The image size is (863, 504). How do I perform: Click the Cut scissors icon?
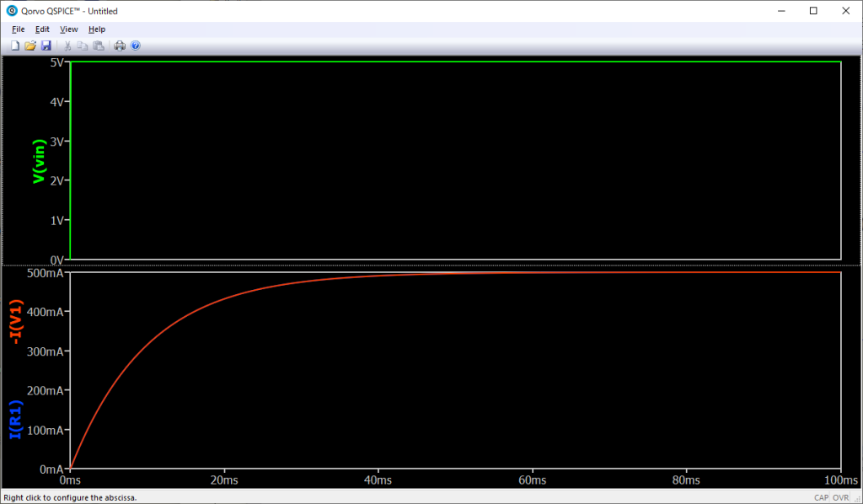[67, 46]
